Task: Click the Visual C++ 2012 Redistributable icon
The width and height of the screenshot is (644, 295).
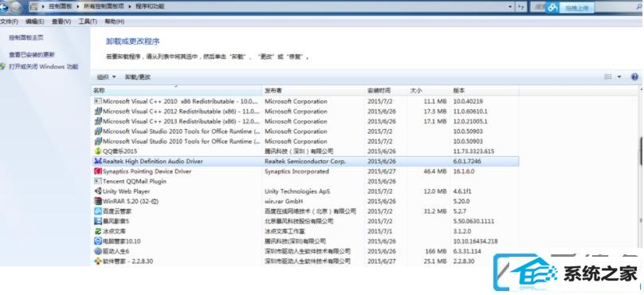Action: point(98,112)
